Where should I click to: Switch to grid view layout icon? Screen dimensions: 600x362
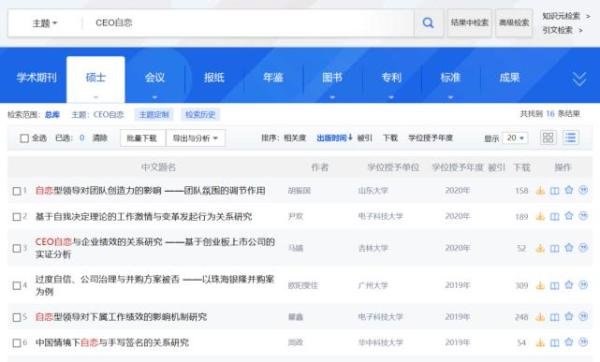pos(548,138)
